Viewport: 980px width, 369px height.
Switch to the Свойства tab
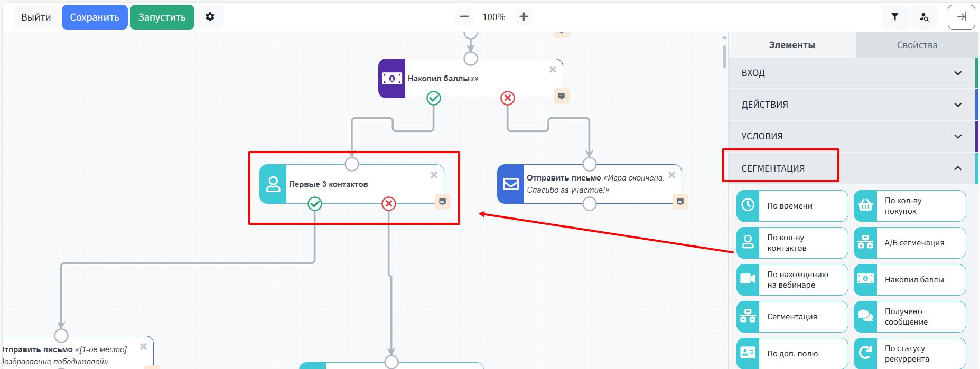(917, 45)
